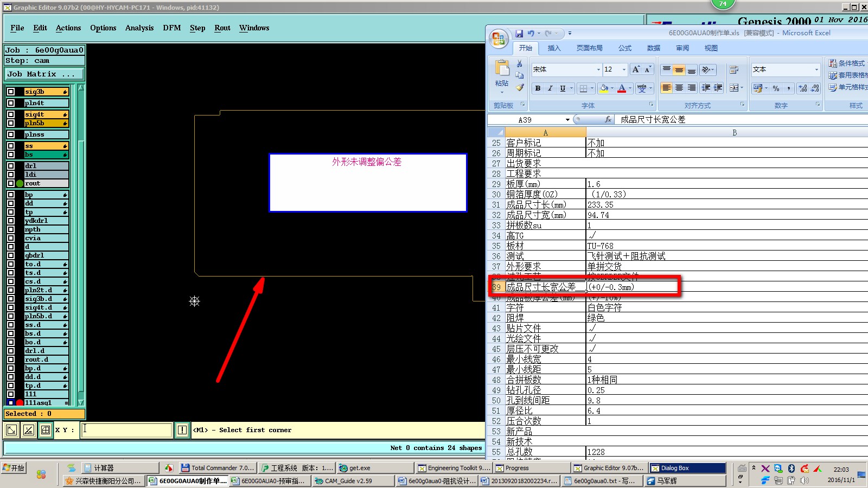Open the DFM menu
868x488 pixels.
coord(172,28)
